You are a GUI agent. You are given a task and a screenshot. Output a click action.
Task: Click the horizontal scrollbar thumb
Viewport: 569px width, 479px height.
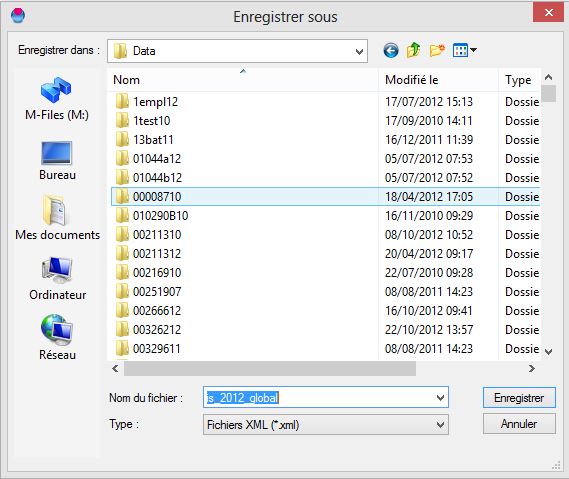coord(270,369)
